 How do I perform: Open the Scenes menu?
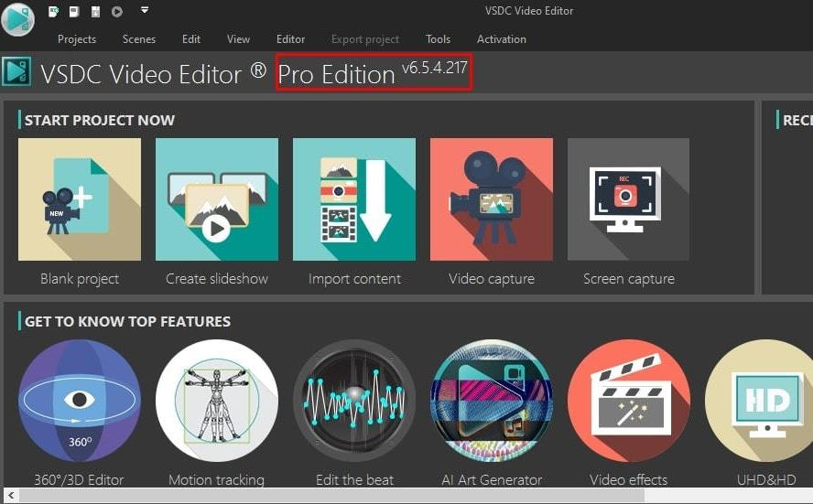tap(139, 38)
